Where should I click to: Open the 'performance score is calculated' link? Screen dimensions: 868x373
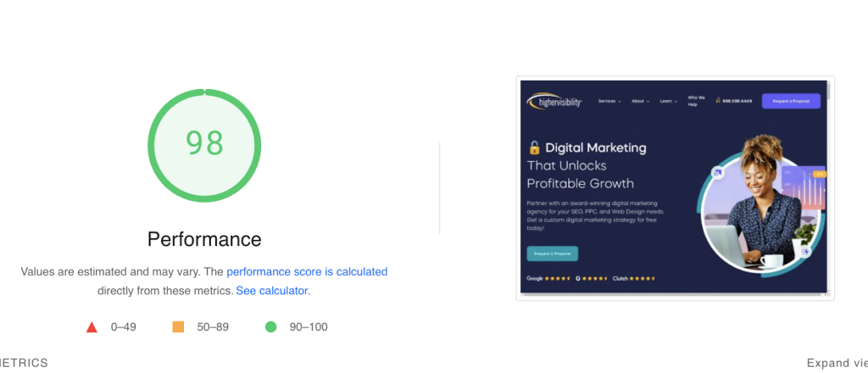coord(307,272)
